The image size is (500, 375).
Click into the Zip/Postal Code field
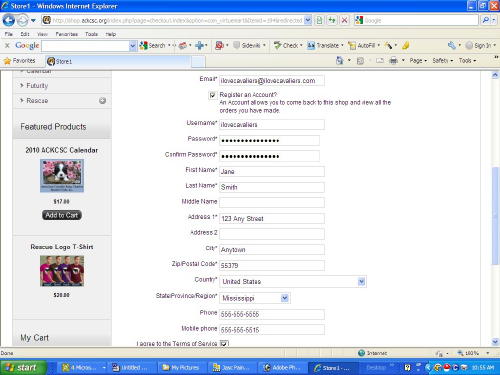pos(272,265)
